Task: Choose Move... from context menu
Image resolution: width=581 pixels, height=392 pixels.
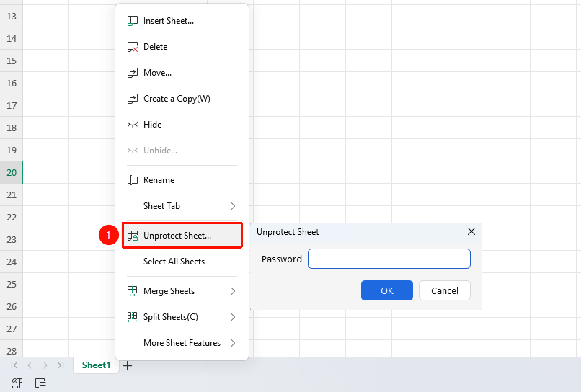Action: click(x=182, y=73)
